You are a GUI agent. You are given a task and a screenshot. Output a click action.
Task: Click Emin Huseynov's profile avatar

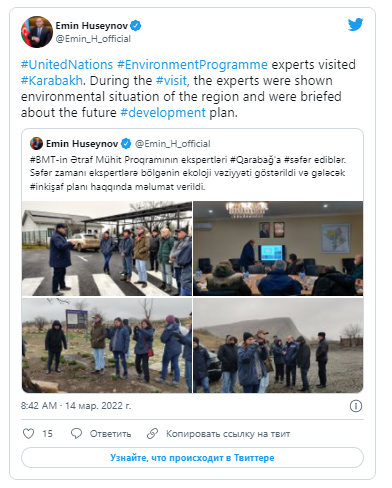click(37, 32)
